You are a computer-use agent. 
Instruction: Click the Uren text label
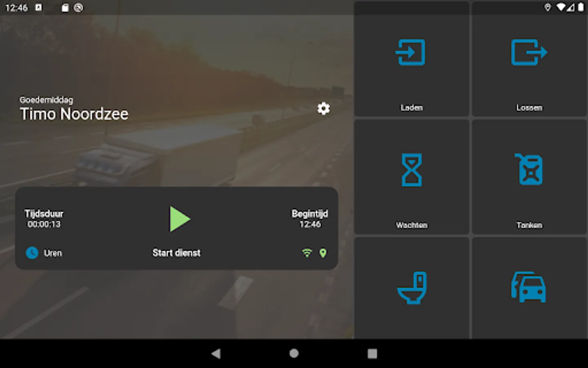coord(53,253)
